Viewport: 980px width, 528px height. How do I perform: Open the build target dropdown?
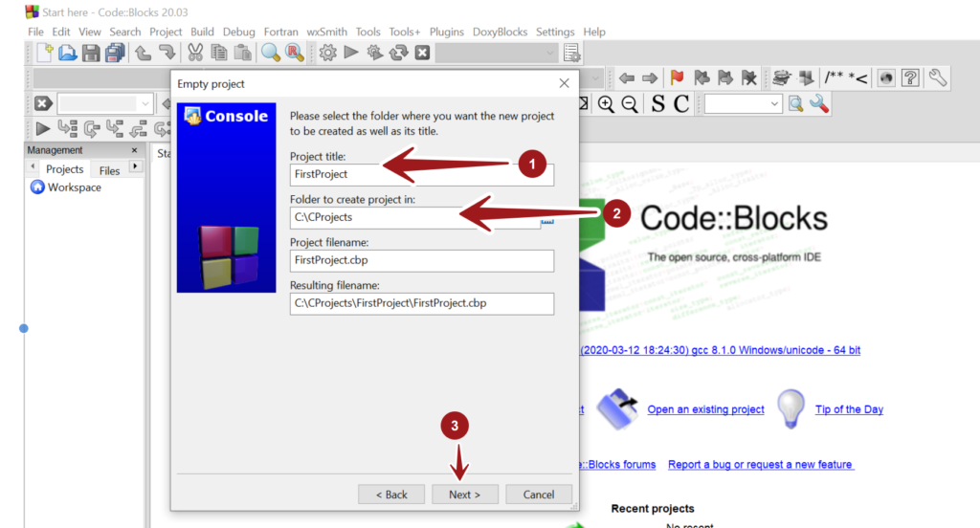pyautogui.click(x=496, y=53)
